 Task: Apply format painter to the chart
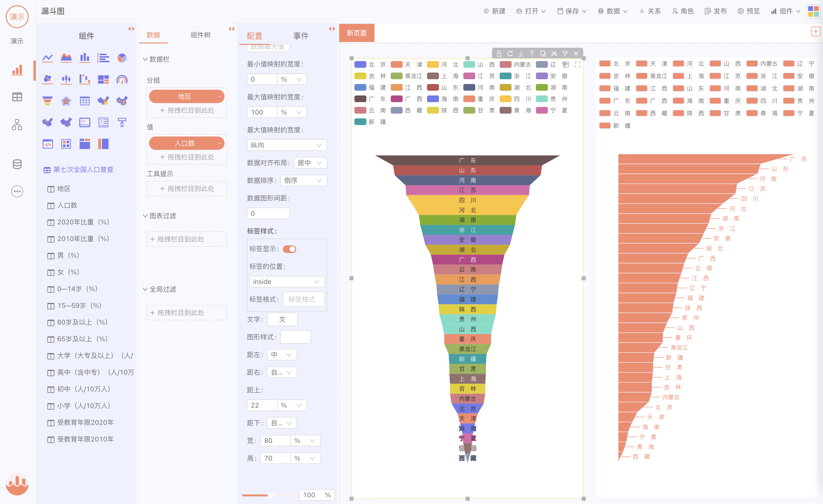coord(565,53)
